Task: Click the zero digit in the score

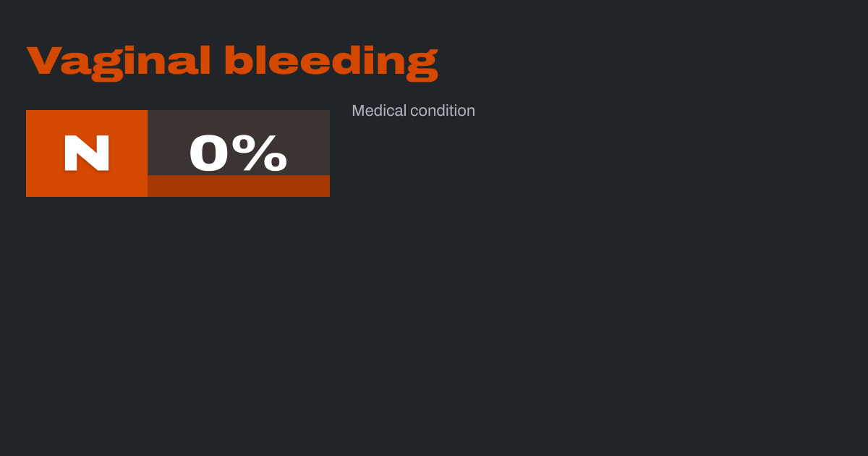Action: (210, 153)
